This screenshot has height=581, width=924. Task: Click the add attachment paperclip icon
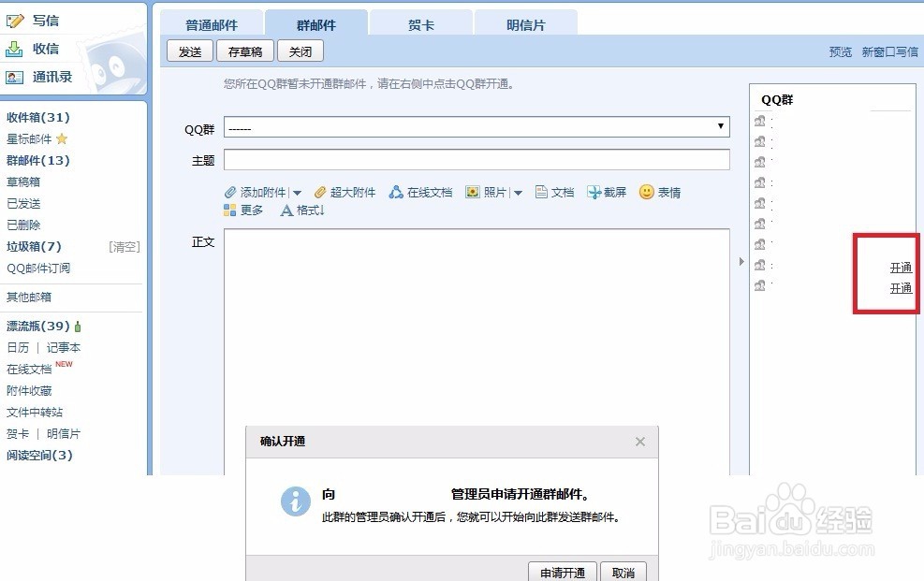(x=230, y=193)
